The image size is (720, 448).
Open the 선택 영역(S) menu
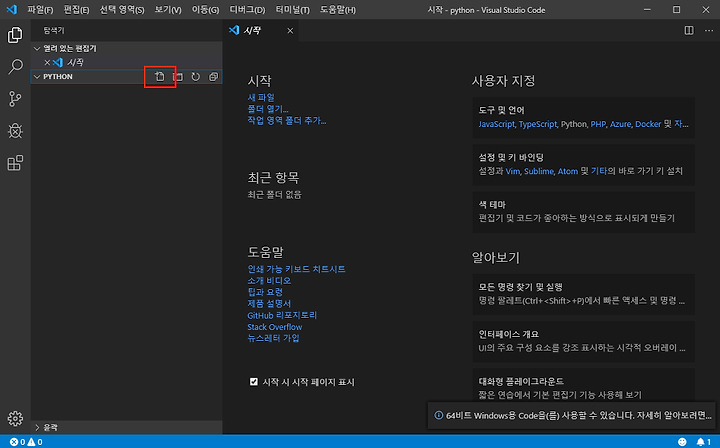[x=122, y=10]
